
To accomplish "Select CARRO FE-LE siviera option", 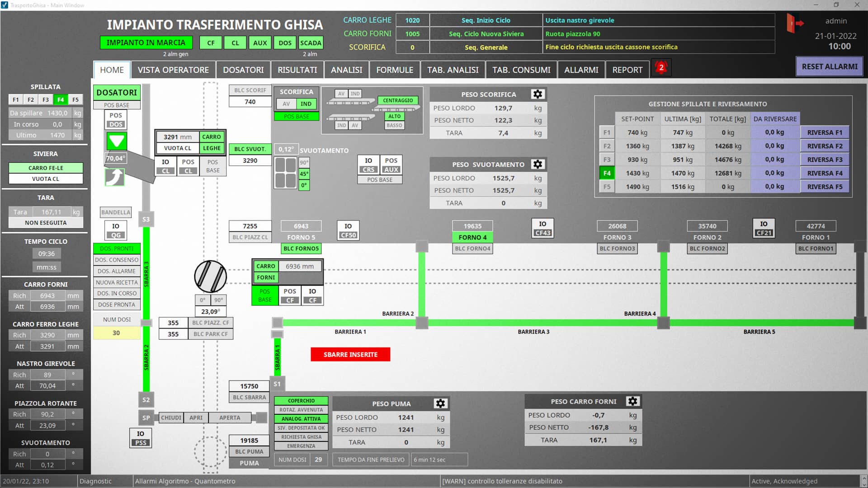I will click(46, 168).
